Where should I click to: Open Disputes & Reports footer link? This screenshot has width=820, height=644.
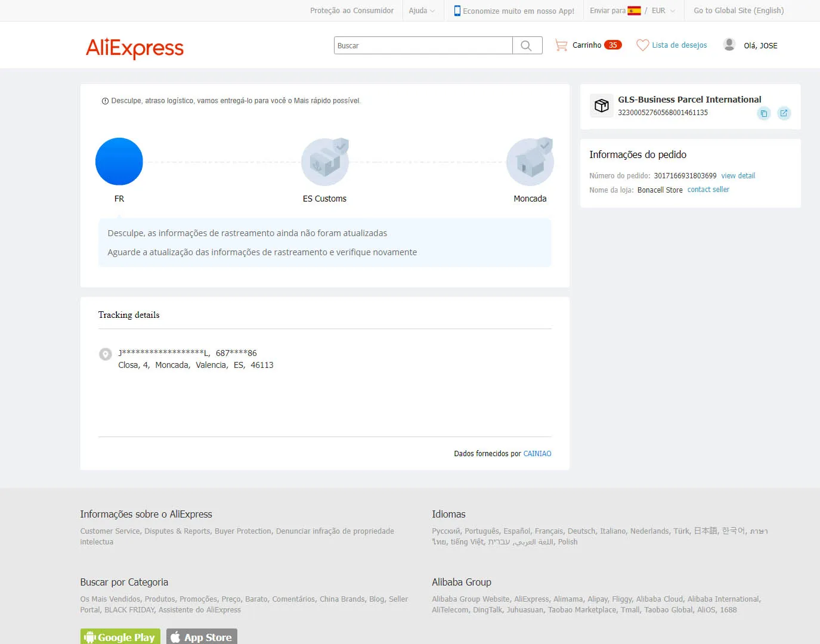[x=177, y=531]
